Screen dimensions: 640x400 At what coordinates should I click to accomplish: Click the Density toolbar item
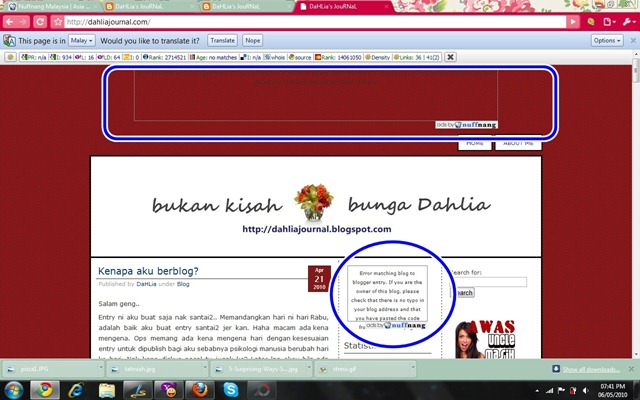click(378, 57)
